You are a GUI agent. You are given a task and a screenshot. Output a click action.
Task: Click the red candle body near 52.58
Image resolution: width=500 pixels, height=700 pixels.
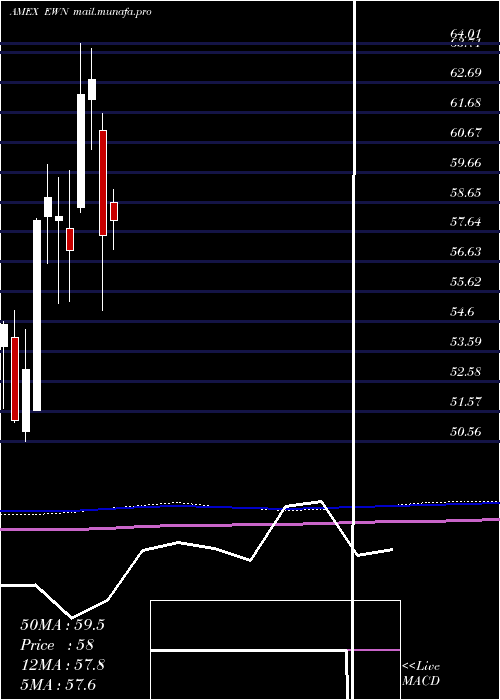tap(15, 379)
